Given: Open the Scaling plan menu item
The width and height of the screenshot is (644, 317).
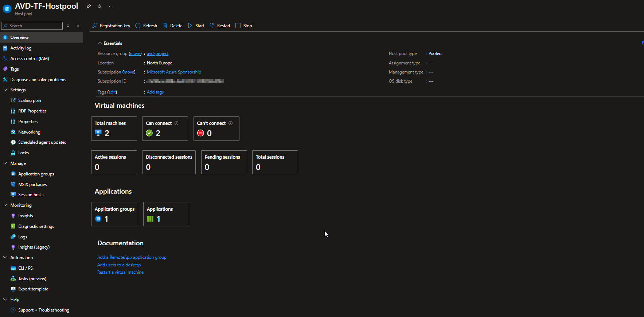Looking at the screenshot, I should point(30,100).
